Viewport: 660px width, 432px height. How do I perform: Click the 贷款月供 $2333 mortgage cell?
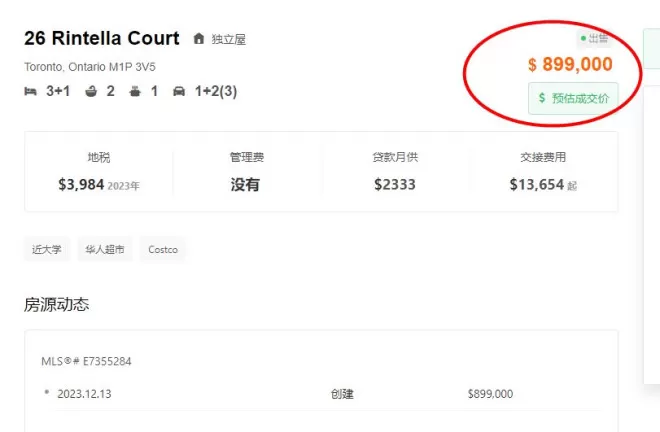coord(395,172)
